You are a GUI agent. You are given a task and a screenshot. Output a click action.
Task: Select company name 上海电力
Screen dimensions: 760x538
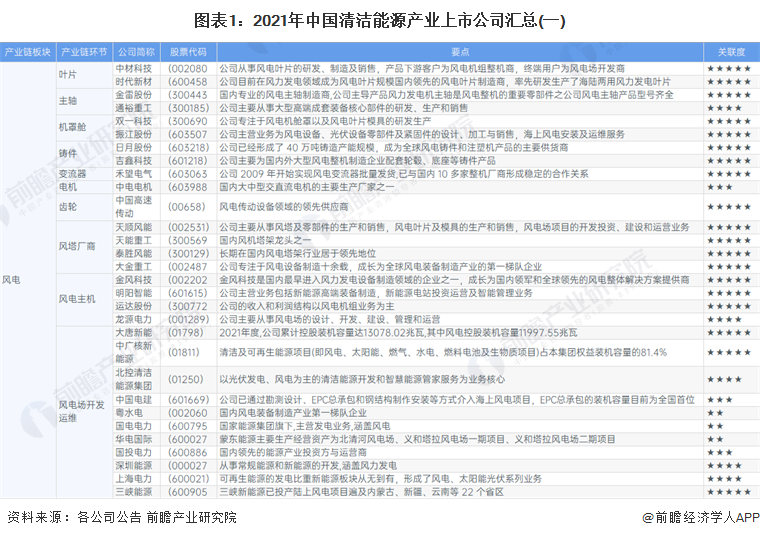point(133,478)
